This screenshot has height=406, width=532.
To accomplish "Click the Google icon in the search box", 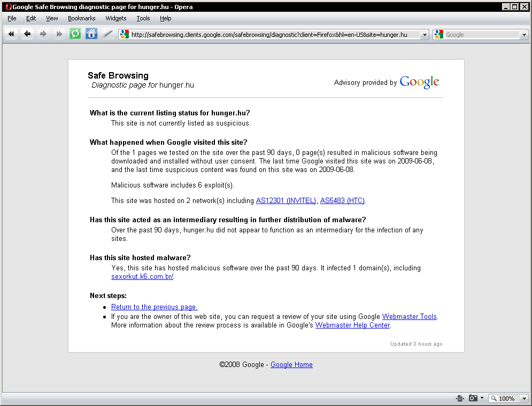I will (438, 34).
